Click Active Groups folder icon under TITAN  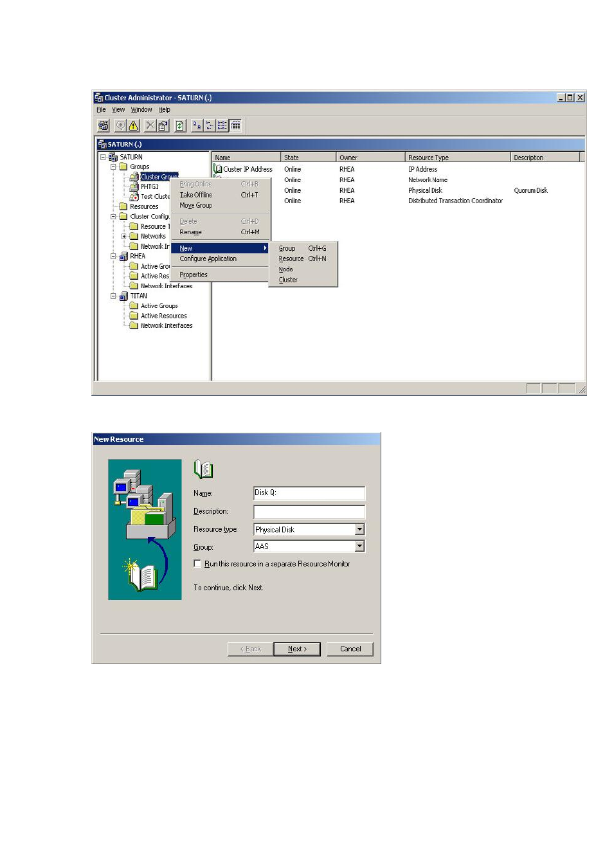tap(134, 306)
